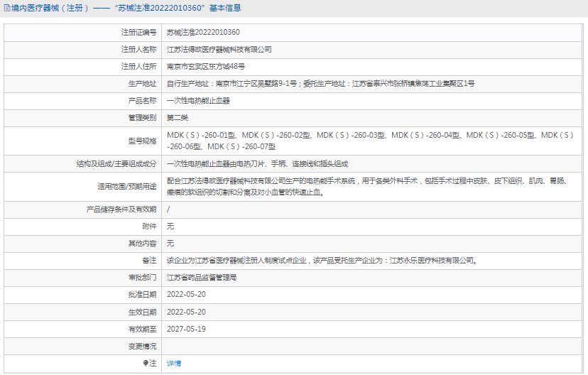The height and width of the screenshot is (375, 588).
Task: Click the 其他内容 label cell
Action: 83,244
